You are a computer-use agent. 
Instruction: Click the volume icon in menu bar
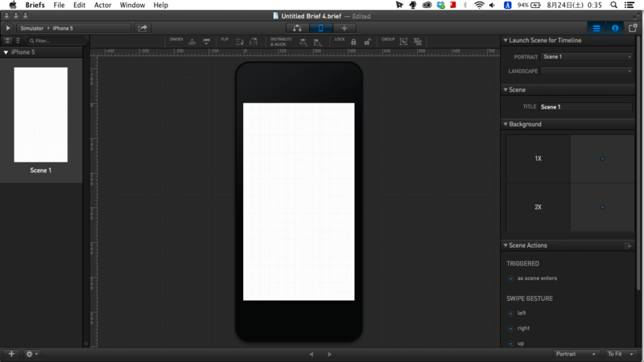492,5
